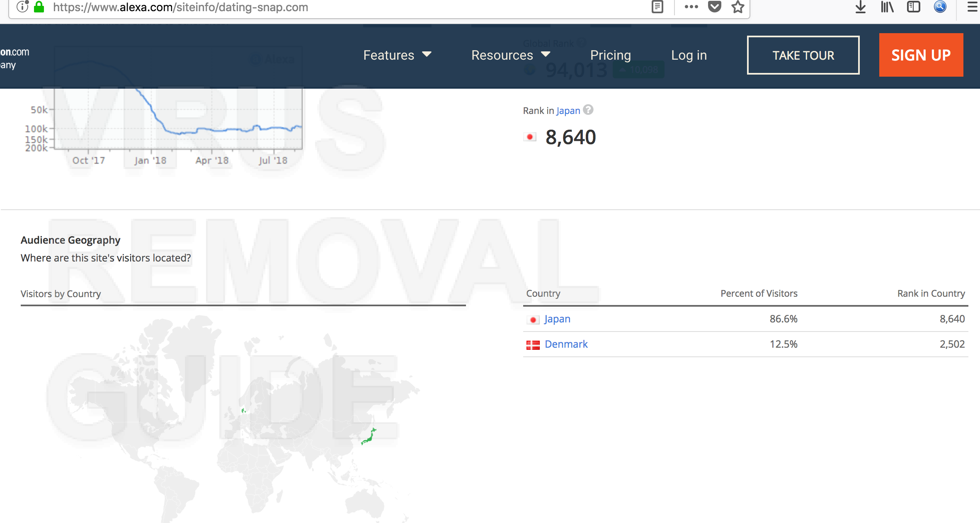This screenshot has height=523, width=980.
Task: Click the site information icon in address bar
Action: click(22, 7)
